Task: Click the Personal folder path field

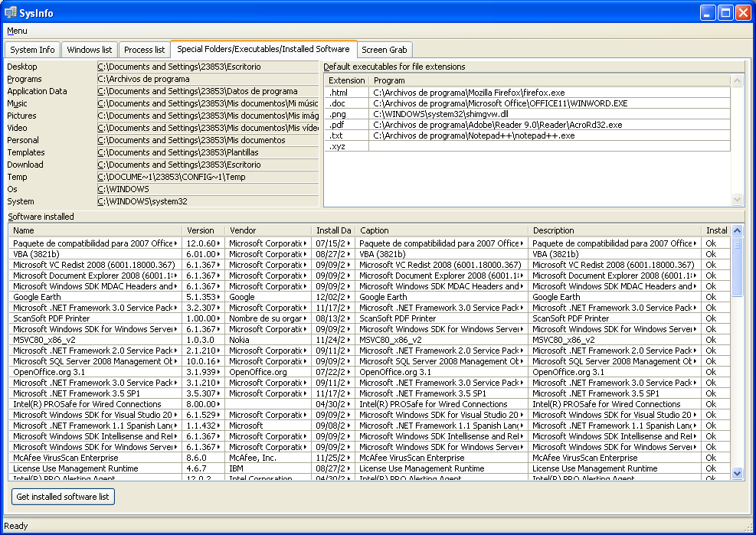Action: (x=208, y=140)
